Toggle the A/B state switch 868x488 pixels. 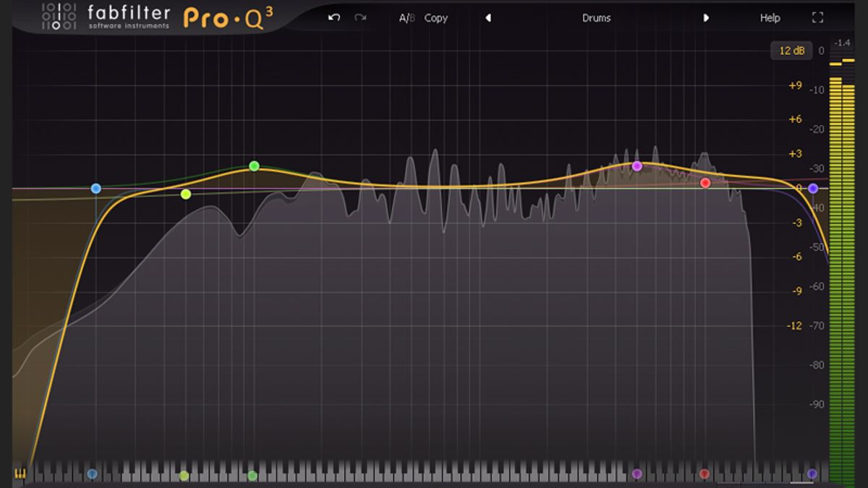(407, 18)
